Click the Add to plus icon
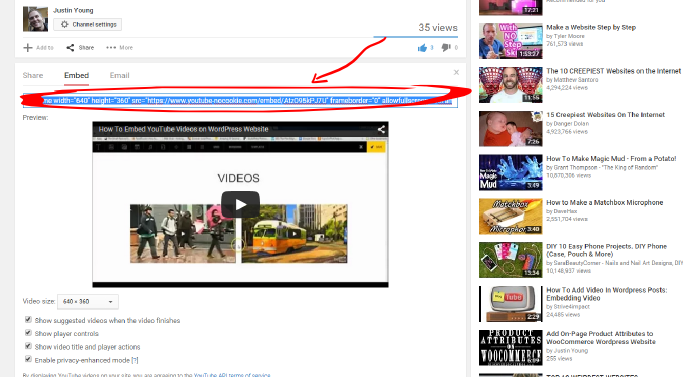The image size is (688, 377). [28, 47]
